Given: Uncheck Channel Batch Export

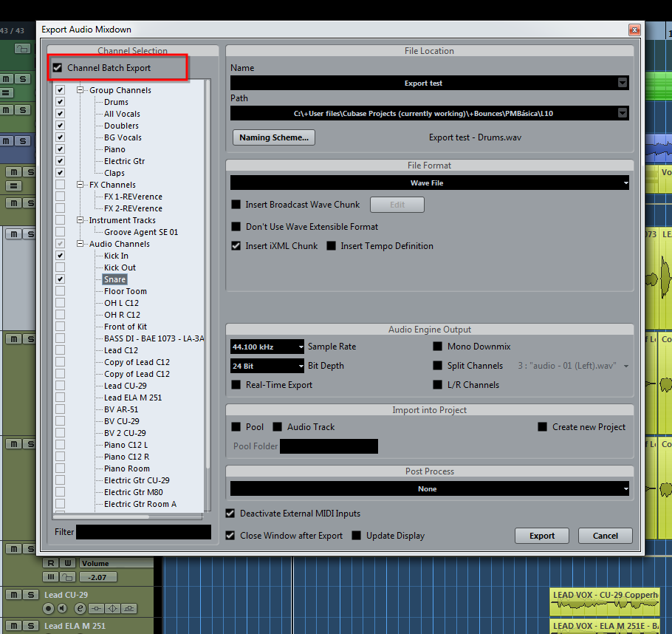Looking at the screenshot, I should point(58,68).
